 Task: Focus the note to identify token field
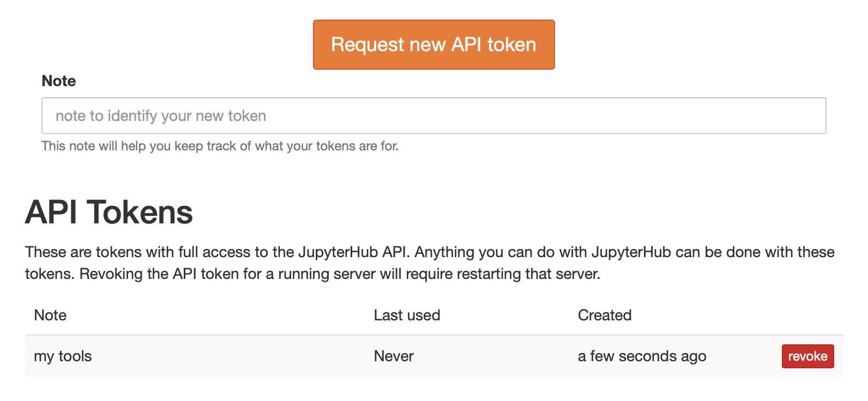(x=433, y=116)
